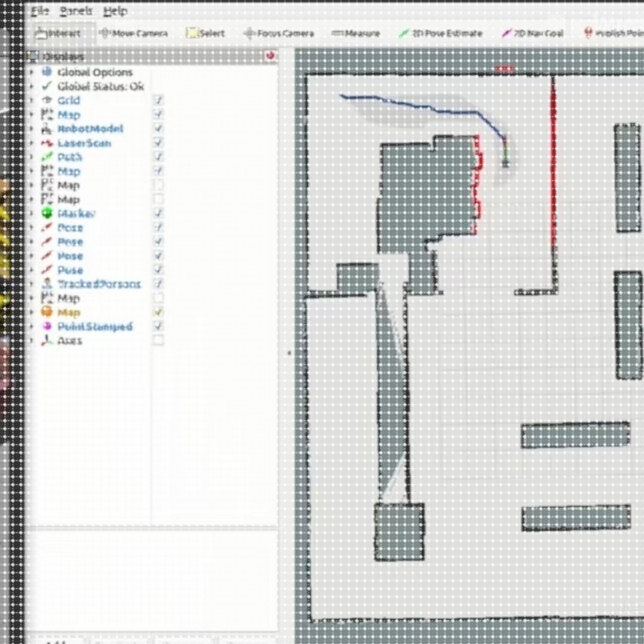Choose the Select tool in toolbar
644x644 pixels.
(x=206, y=33)
